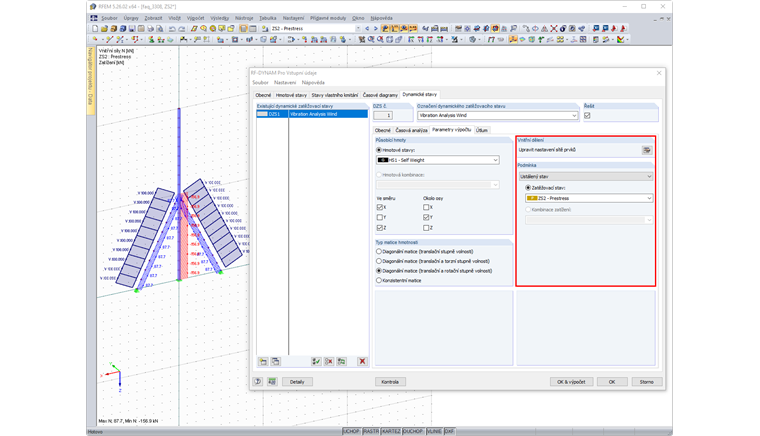This screenshot has width=760, height=436.
Task: Open Nápověda menu in RF-DYNAM dialog
Action: [313, 83]
